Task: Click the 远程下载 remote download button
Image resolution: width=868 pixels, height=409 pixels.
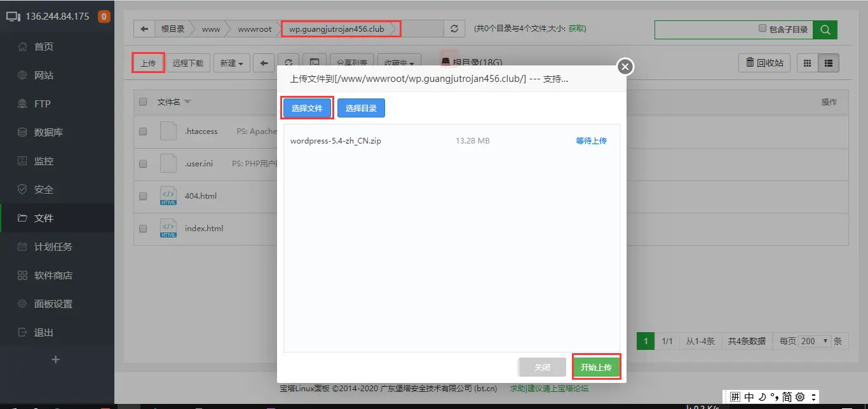Action: [x=188, y=63]
